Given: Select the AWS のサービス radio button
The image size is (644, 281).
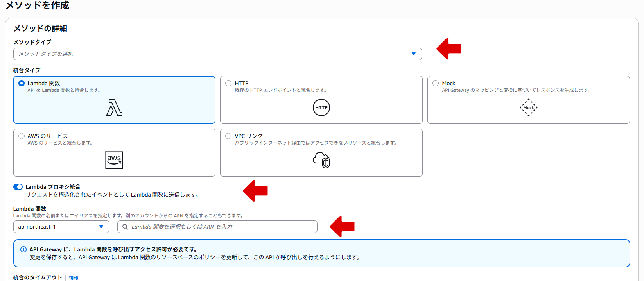Looking at the screenshot, I should point(22,136).
